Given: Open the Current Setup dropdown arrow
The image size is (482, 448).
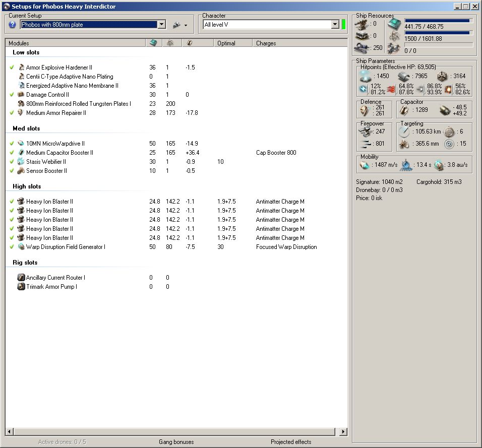Looking at the screenshot, I should [x=162, y=25].
